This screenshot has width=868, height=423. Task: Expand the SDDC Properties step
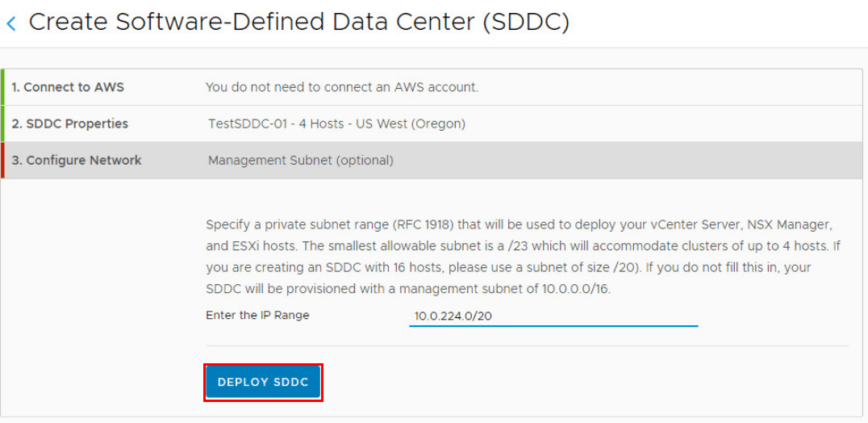pyautogui.click(x=69, y=124)
